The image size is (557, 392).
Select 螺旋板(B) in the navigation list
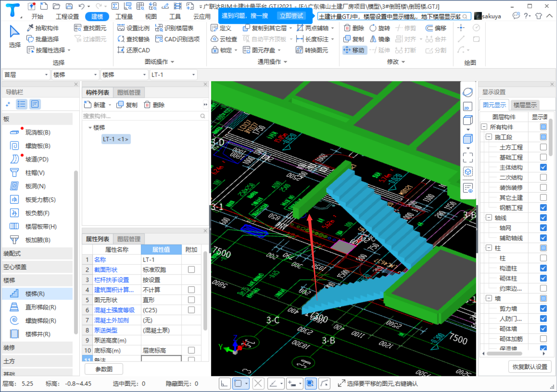coord(38,146)
